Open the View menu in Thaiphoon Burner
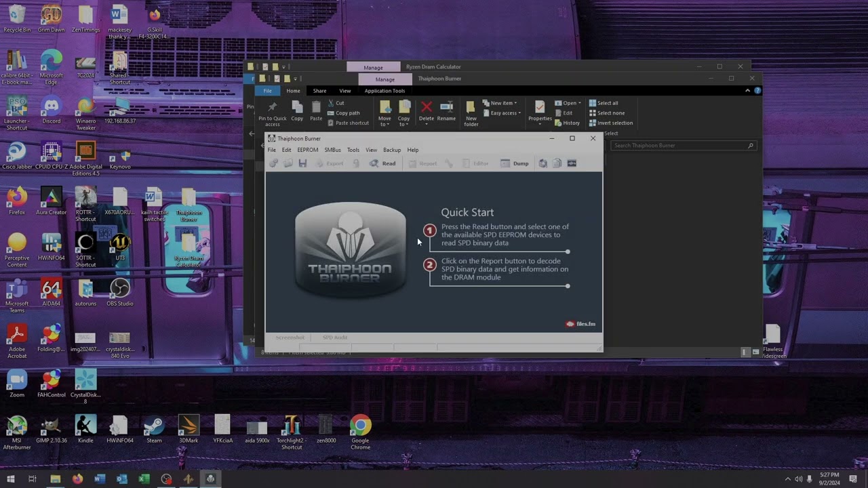This screenshot has width=868, height=488. [372, 150]
